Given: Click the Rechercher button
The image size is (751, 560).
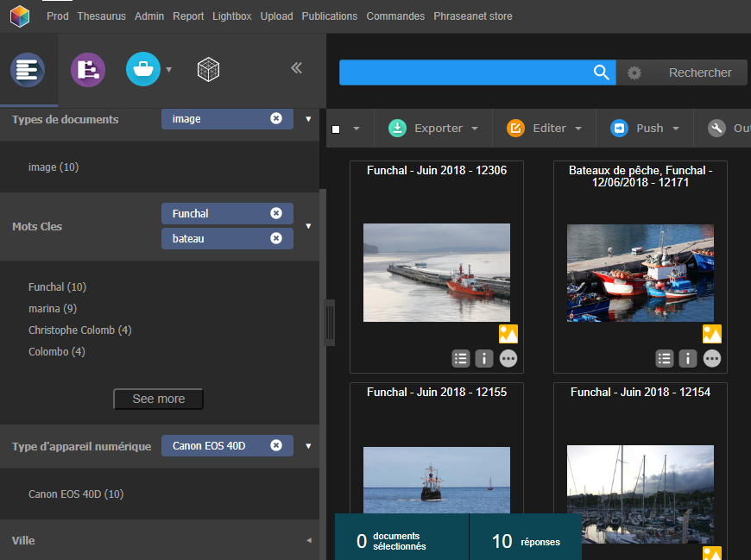Looking at the screenshot, I should click(699, 73).
